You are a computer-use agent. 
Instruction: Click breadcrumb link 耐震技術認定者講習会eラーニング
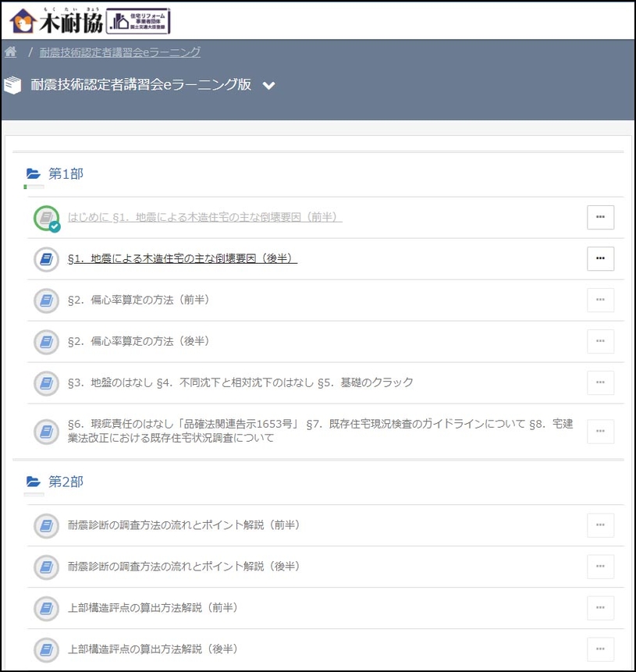coord(120,52)
